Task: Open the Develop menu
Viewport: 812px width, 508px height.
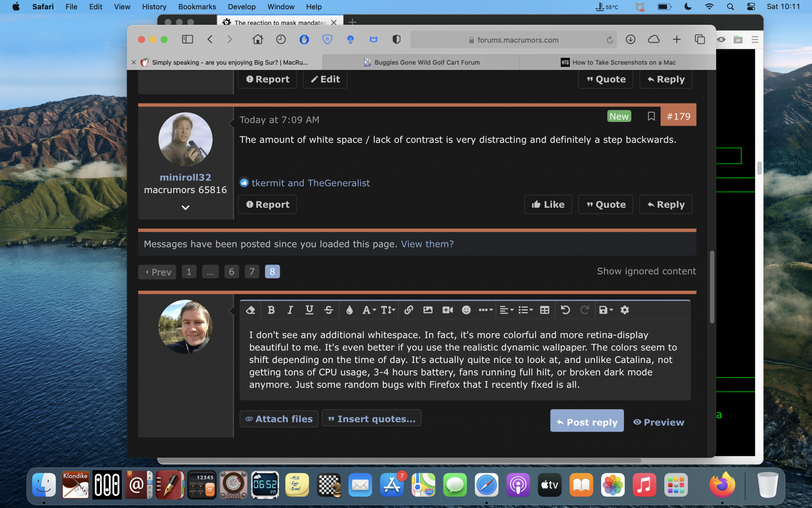Action: pos(242,7)
